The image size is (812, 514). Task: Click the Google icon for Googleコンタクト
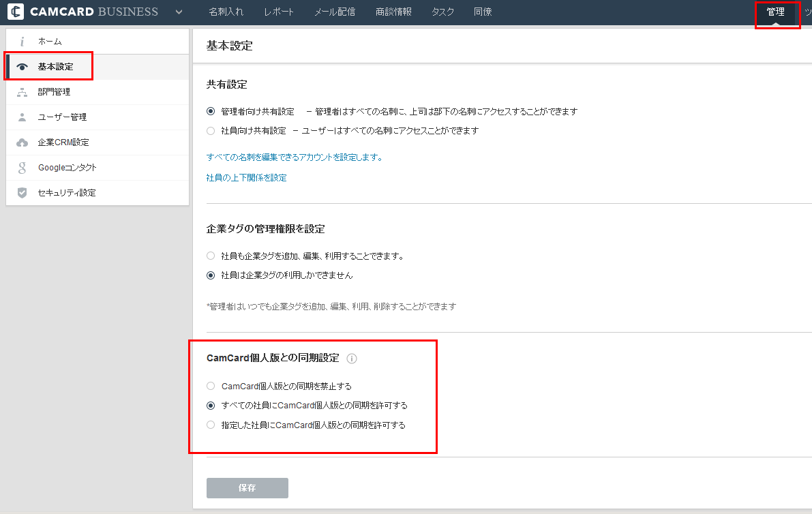[x=22, y=168]
